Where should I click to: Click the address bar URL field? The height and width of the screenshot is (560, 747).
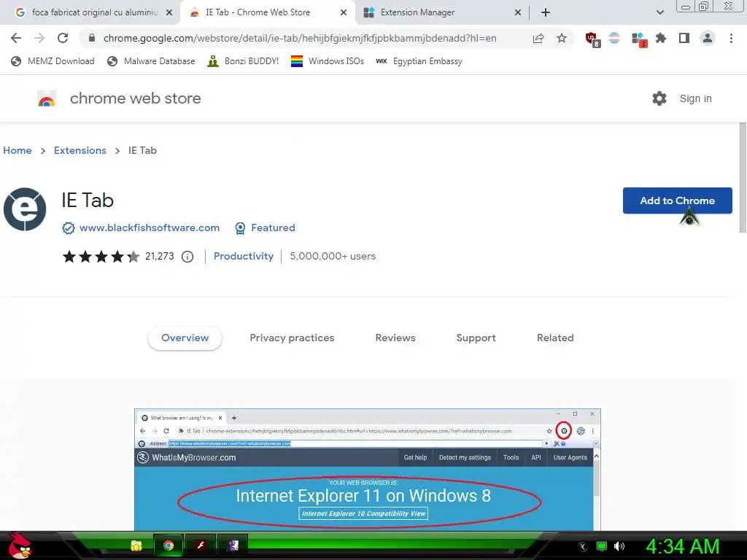[x=300, y=38]
